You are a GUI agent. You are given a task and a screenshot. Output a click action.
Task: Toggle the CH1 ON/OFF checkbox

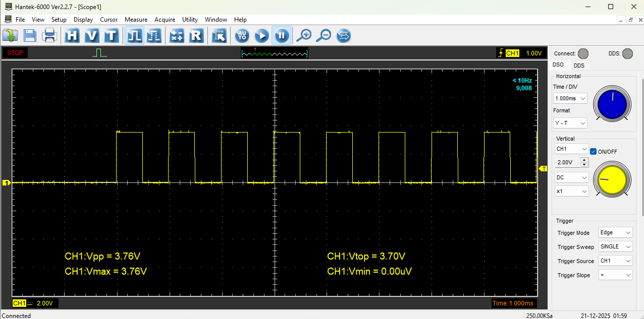pos(594,151)
